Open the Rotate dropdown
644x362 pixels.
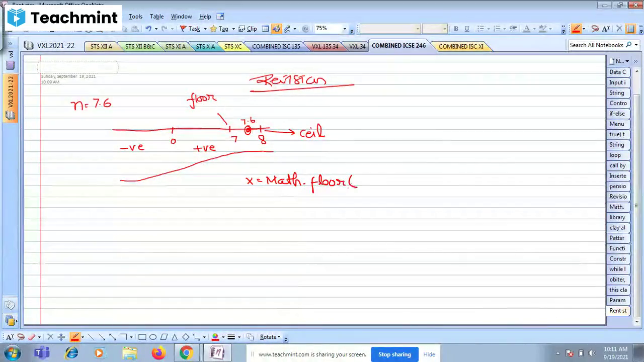(x=269, y=336)
